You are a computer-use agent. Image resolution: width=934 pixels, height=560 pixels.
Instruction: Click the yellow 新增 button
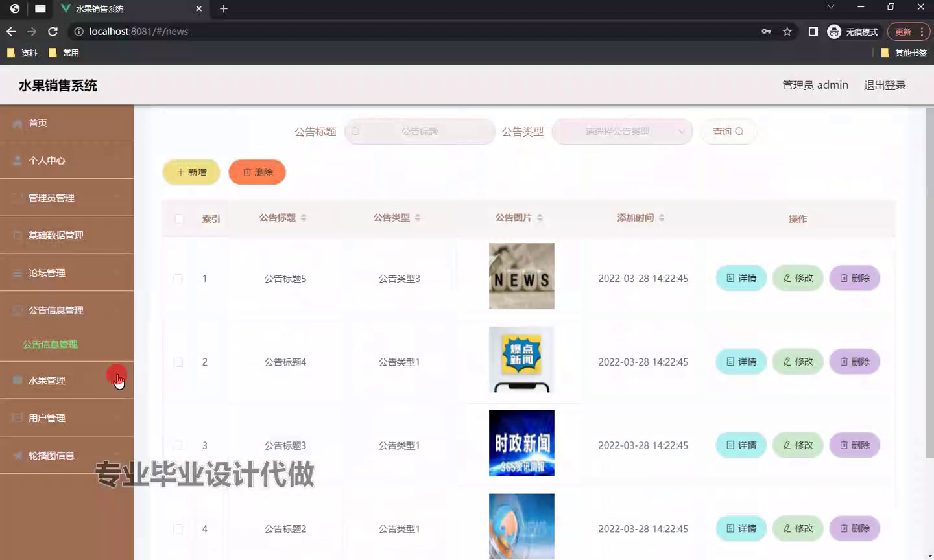click(191, 172)
